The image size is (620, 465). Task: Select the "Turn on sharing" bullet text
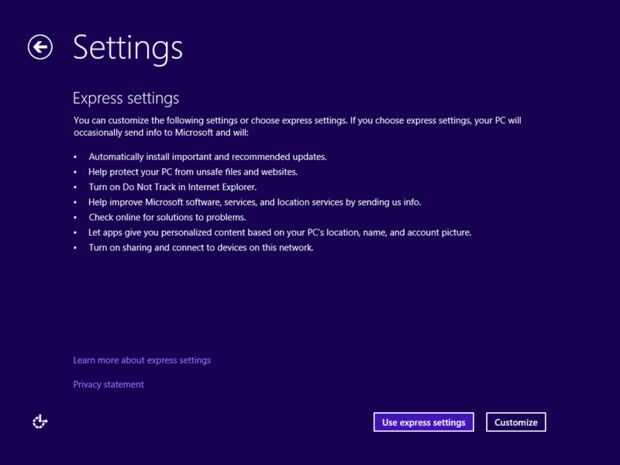[200, 247]
